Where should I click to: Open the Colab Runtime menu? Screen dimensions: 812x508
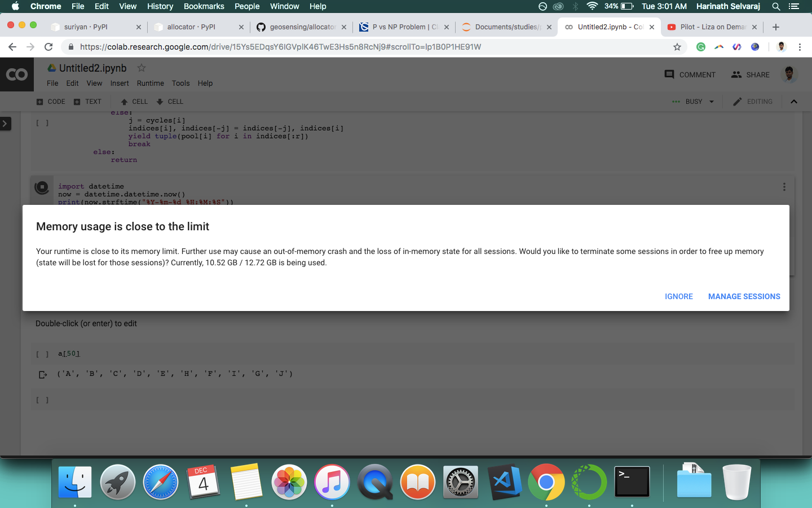pos(151,83)
